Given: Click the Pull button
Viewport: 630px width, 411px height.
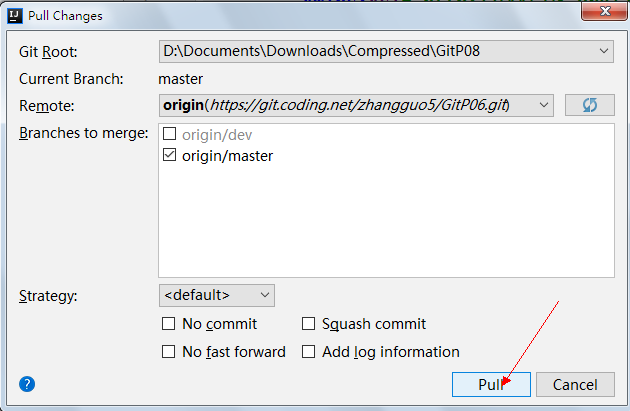Looking at the screenshot, I should [491, 384].
